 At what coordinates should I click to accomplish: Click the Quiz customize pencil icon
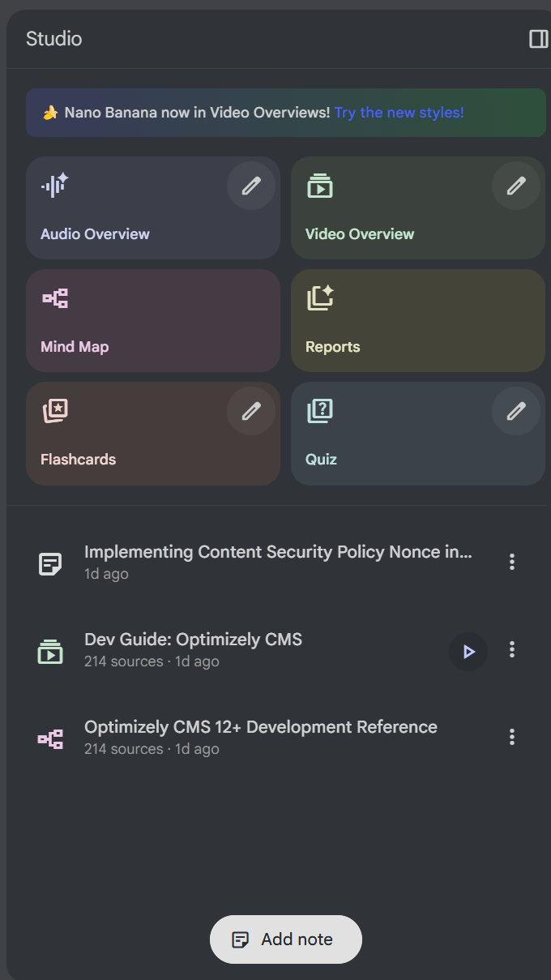(x=516, y=411)
